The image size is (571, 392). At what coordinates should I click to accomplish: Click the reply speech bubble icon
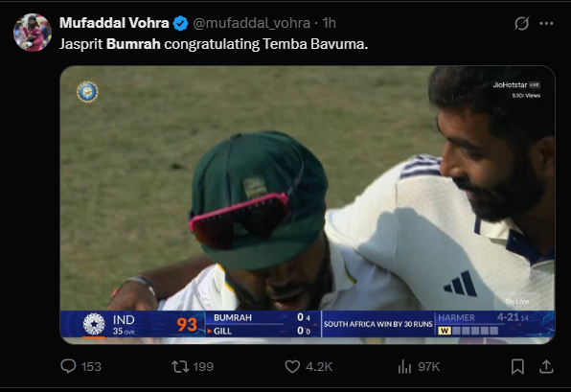pyautogui.click(x=68, y=366)
